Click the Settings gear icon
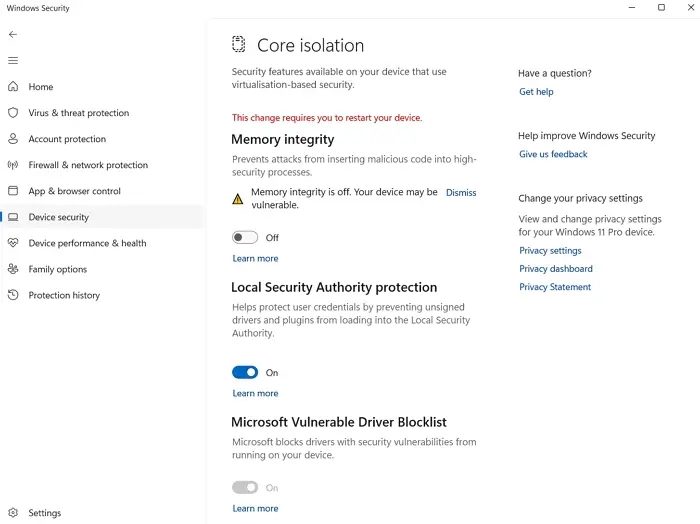This screenshot has height=524, width=700. click(x=13, y=513)
